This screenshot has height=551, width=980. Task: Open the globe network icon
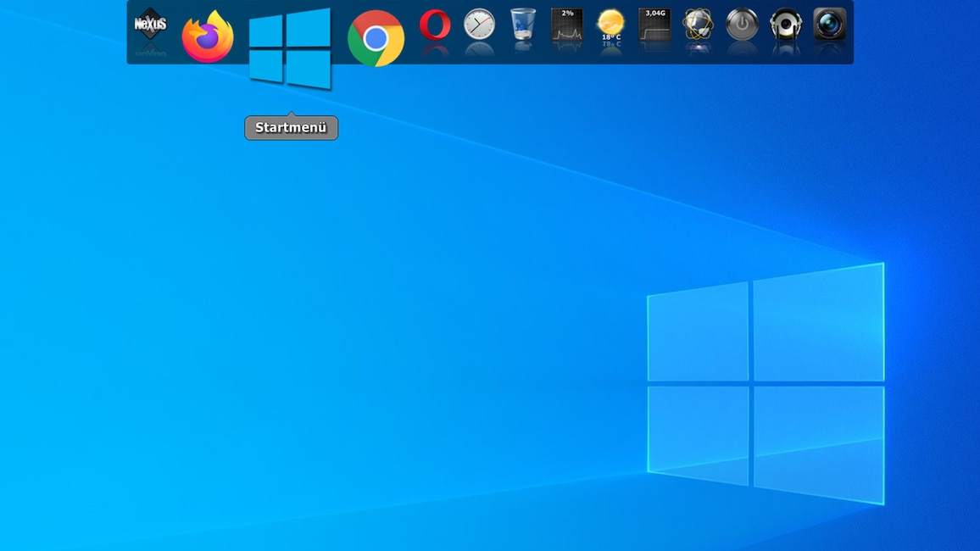point(699,25)
